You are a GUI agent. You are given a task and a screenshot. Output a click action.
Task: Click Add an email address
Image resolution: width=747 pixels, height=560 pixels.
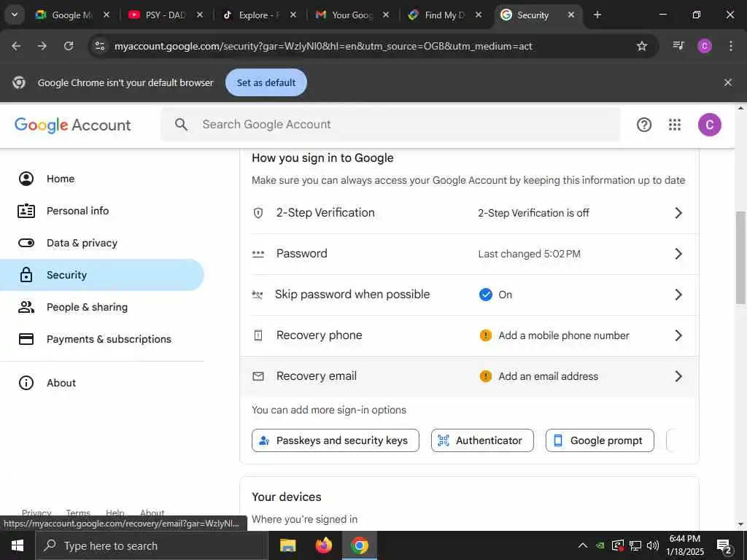[549, 376]
